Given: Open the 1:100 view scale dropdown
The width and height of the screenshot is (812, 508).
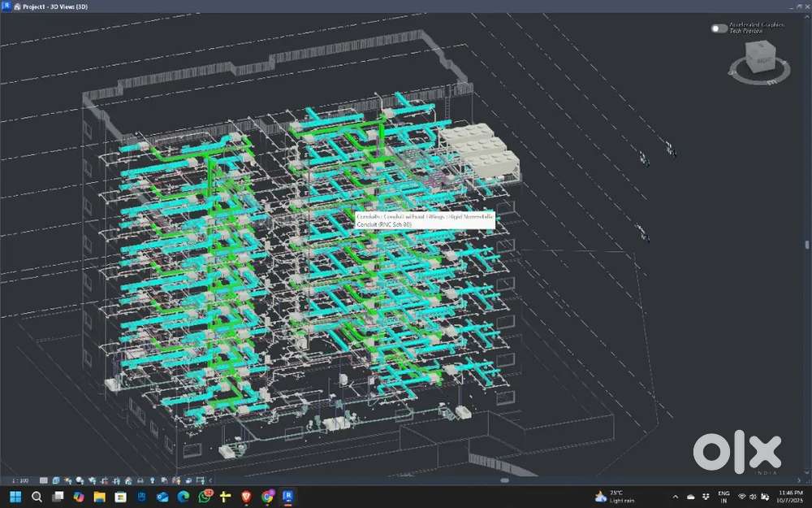Looking at the screenshot, I should pyautogui.click(x=19, y=480).
